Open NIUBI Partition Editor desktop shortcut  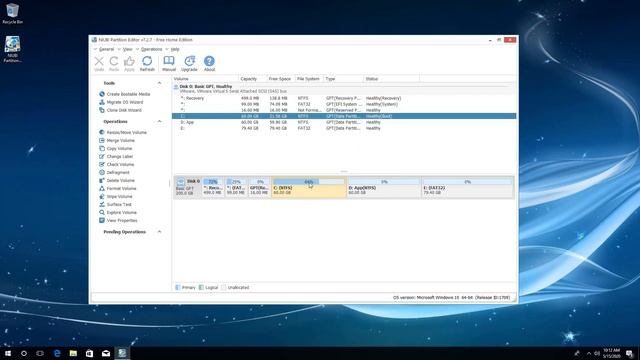coord(12,49)
